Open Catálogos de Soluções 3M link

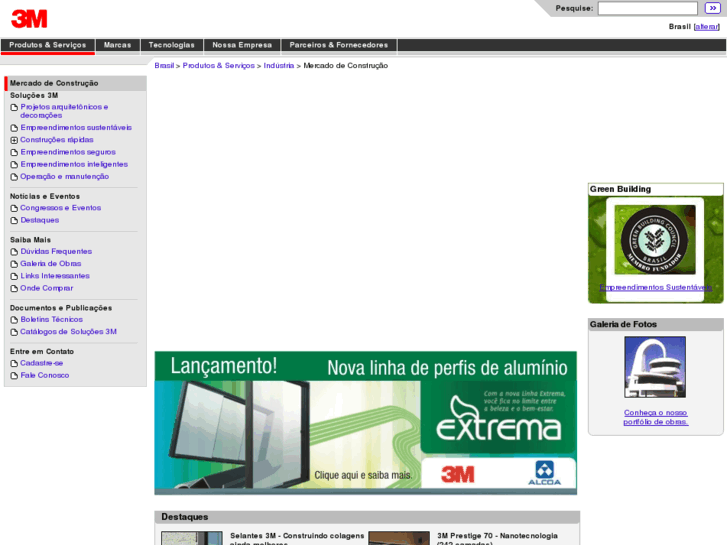[x=68, y=332]
